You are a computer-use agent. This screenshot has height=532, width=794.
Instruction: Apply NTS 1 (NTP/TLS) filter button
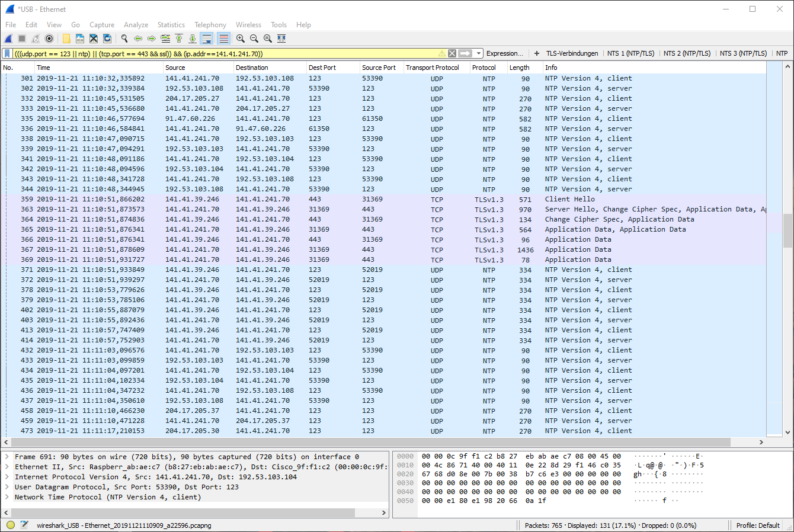pyautogui.click(x=630, y=53)
